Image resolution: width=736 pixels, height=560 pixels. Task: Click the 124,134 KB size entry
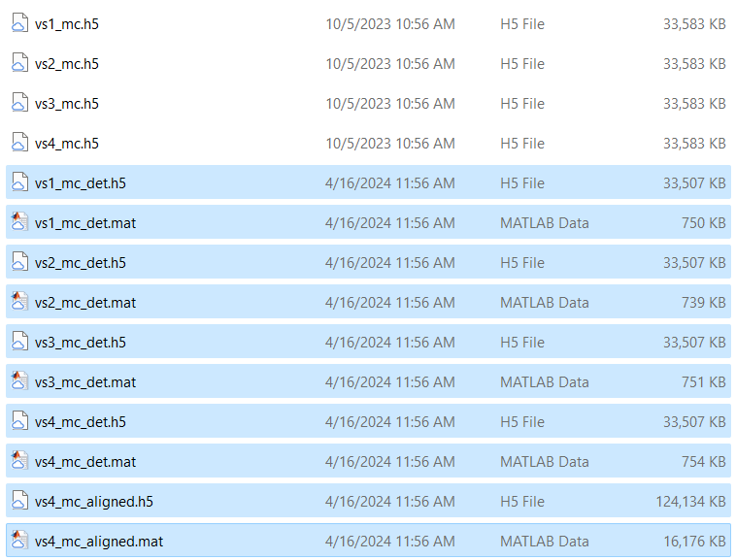(690, 502)
